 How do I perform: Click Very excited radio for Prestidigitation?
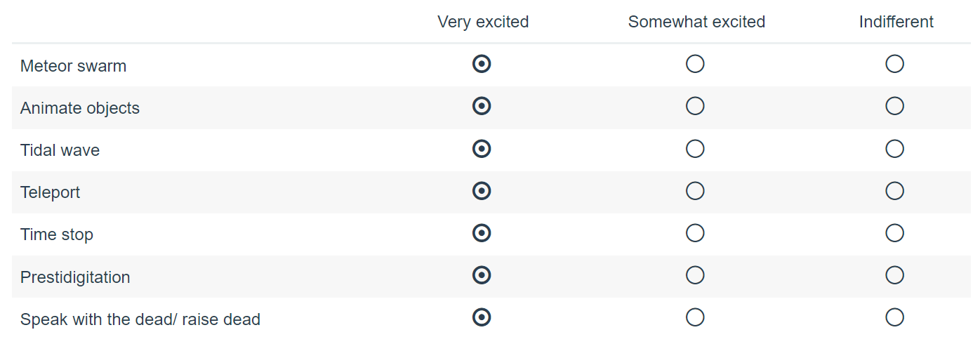(482, 275)
